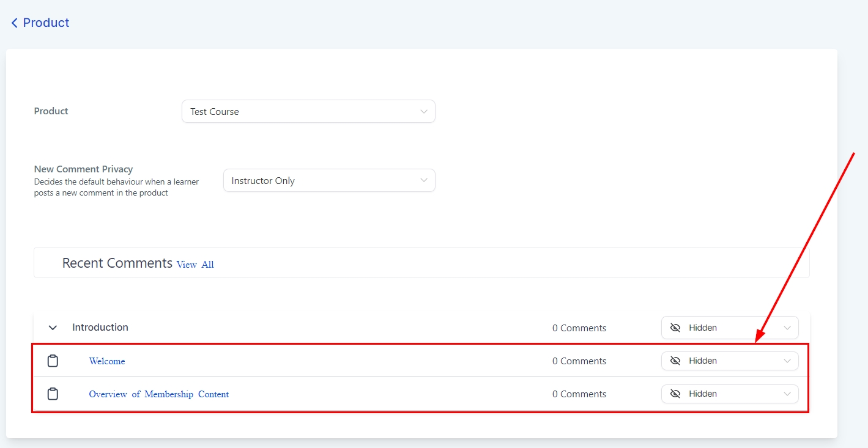
Task: Click the back arrow beside Product
Action: 14,23
